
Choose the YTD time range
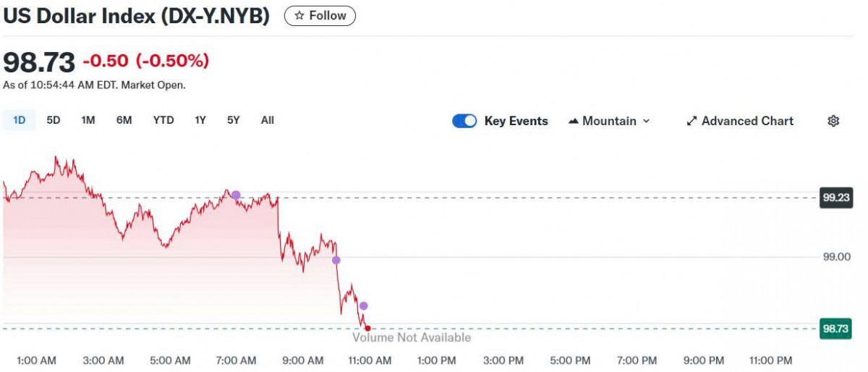pos(163,120)
